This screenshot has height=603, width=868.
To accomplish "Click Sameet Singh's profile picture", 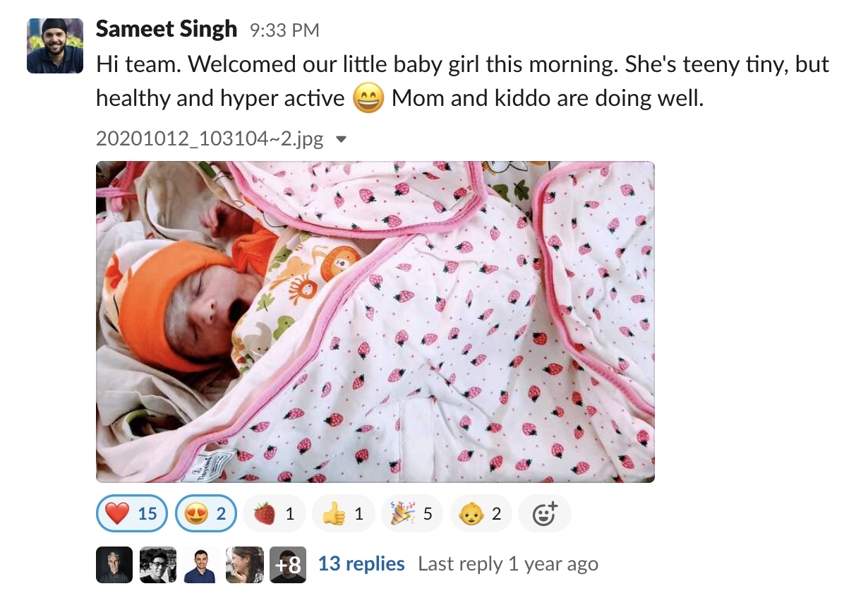I will pos(55,45).
